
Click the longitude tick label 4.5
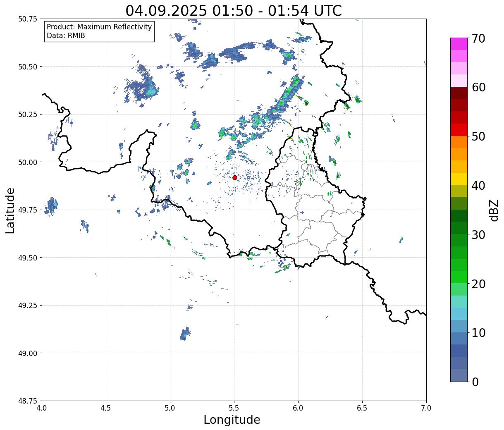click(106, 408)
